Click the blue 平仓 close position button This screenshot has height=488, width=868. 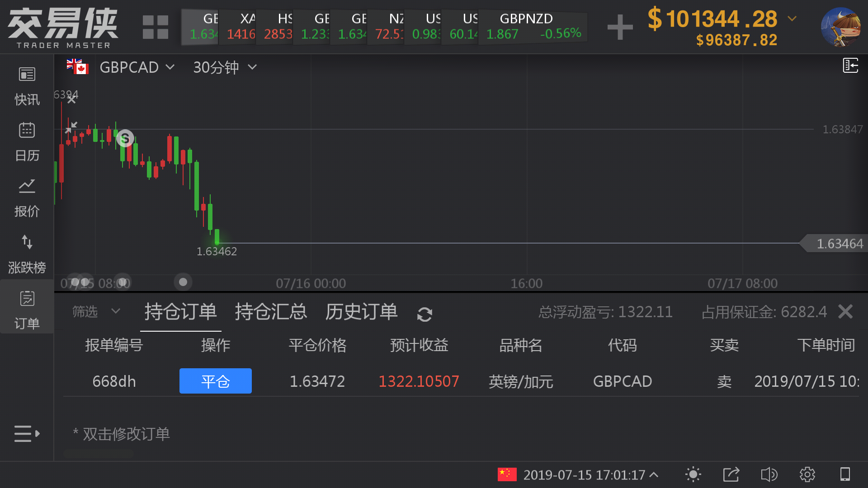pos(215,381)
